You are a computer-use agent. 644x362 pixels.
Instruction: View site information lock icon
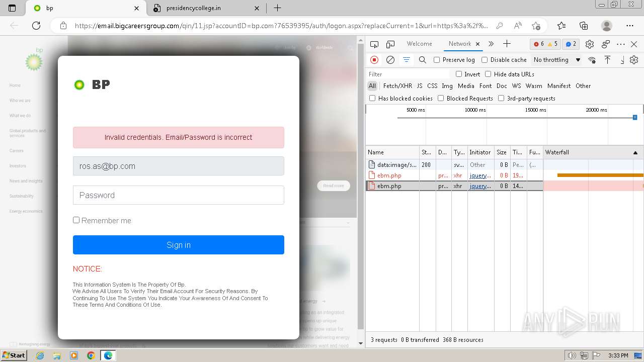pyautogui.click(x=63, y=26)
